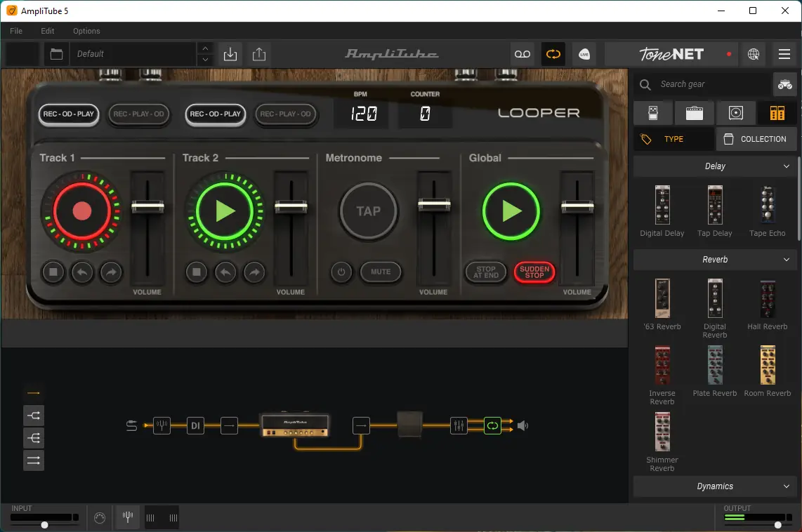Choose the parallel chains routing layout
The image size is (802, 532).
pos(34,460)
